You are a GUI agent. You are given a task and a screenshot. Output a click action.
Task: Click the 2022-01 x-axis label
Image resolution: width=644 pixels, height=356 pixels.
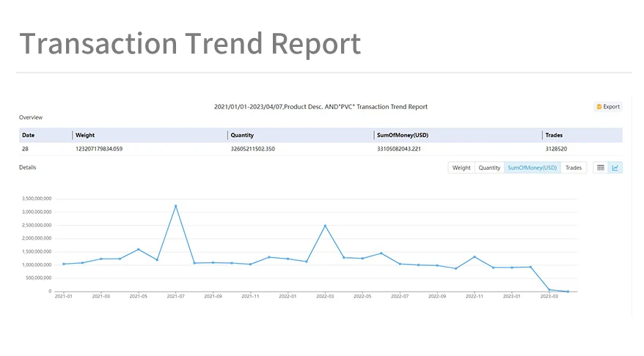coord(288,296)
